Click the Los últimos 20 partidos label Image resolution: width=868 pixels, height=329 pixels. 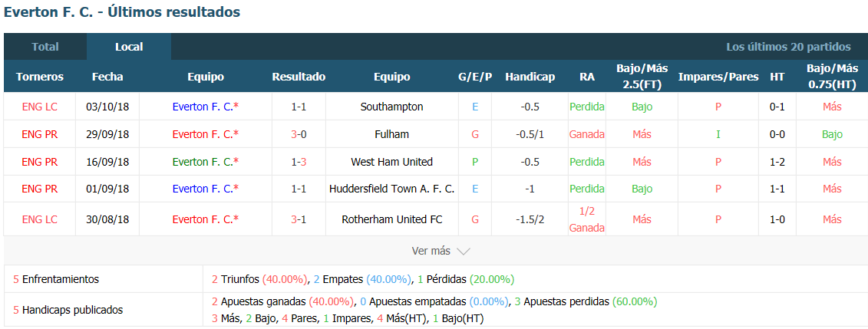788,47
